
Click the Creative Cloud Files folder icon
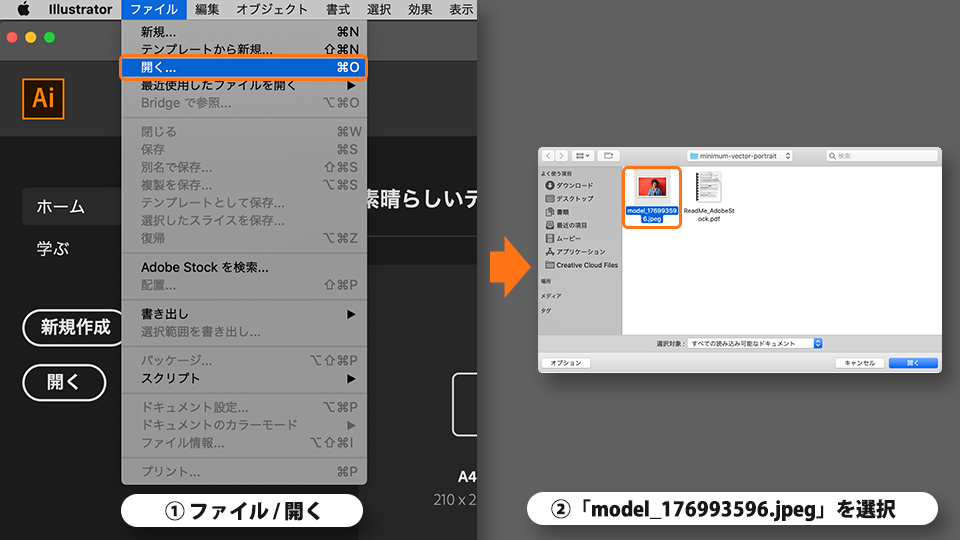coord(550,265)
